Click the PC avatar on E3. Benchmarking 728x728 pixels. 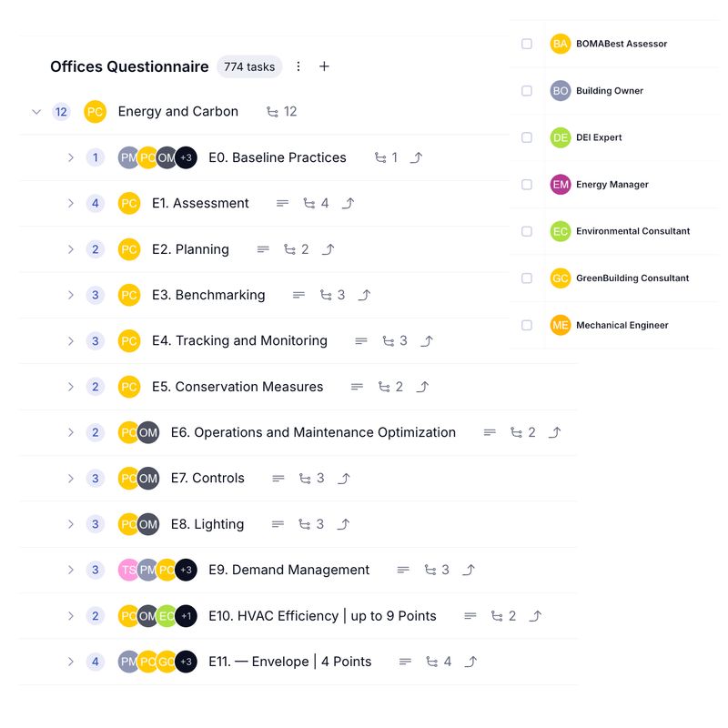click(129, 295)
